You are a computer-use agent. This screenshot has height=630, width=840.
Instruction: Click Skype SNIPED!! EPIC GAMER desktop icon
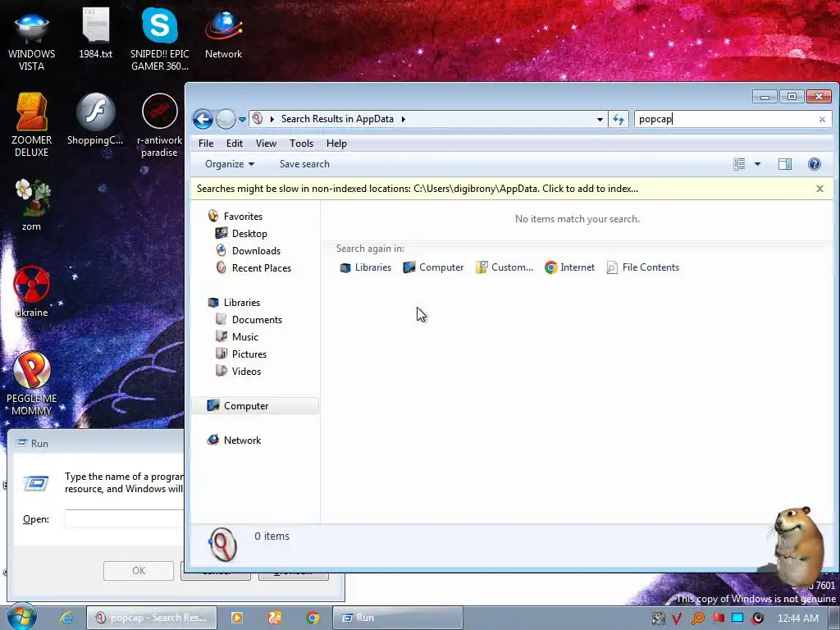(160, 40)
